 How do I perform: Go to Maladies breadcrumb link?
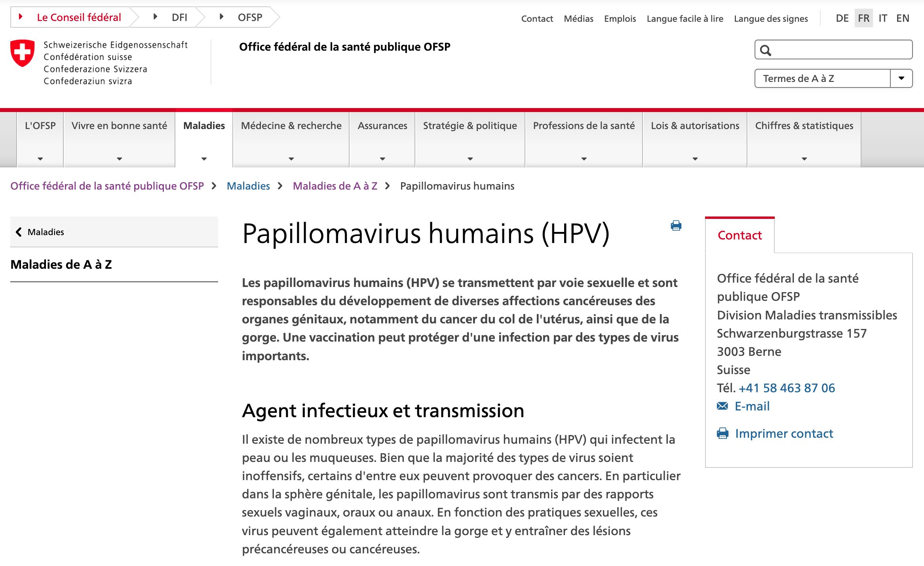[248, 186]
